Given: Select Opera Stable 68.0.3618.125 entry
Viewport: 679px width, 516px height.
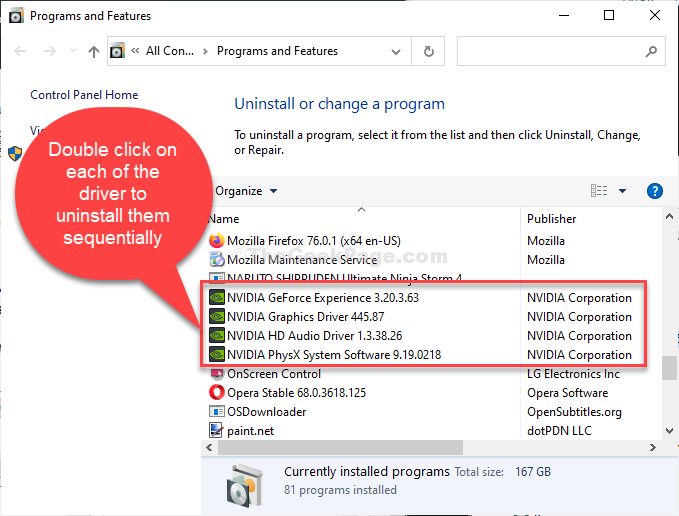Looking at the screenshot, I should click(x=297, y=393).
